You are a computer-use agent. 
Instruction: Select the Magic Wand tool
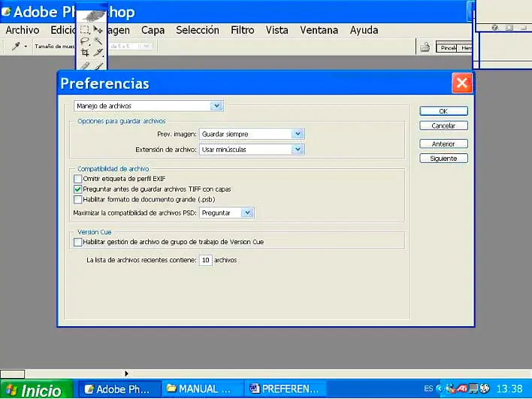(98, 41)
